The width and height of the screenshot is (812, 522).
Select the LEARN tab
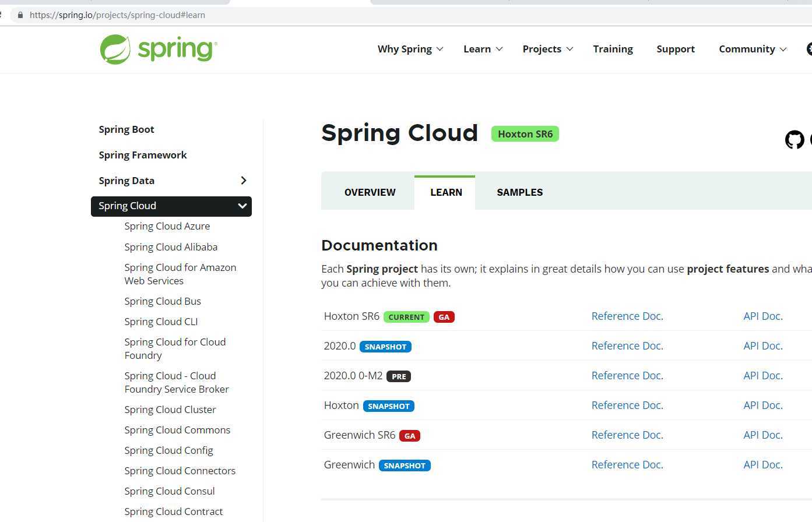click(x=446, y=192)
